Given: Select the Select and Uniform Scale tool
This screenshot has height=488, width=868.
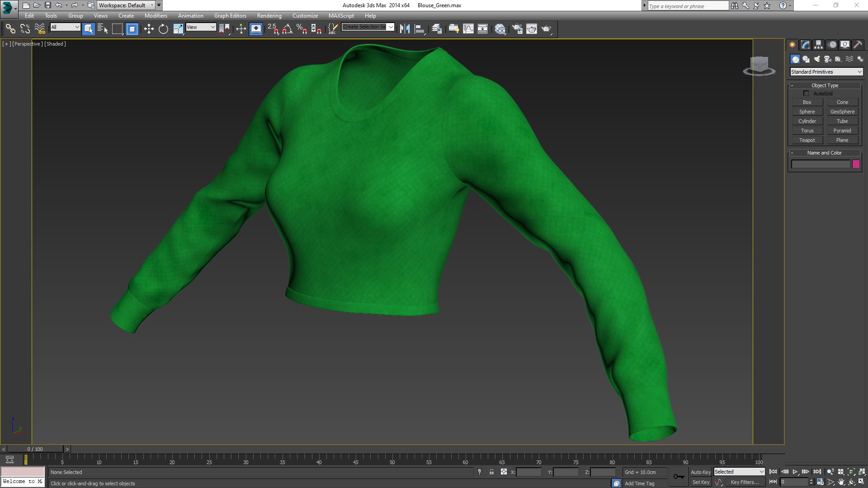Looking at the screenshot, I should click(x=178, y=29).
